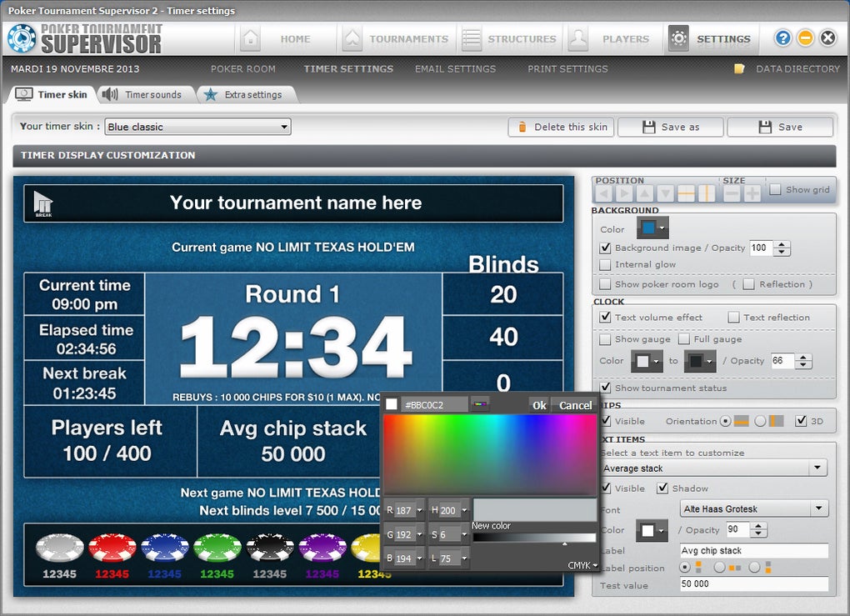Disable Text volume effect checkbox
Image resolution: width=850 pixels, height=616 pixels.
pyautogui.click(x=606, y=318)
